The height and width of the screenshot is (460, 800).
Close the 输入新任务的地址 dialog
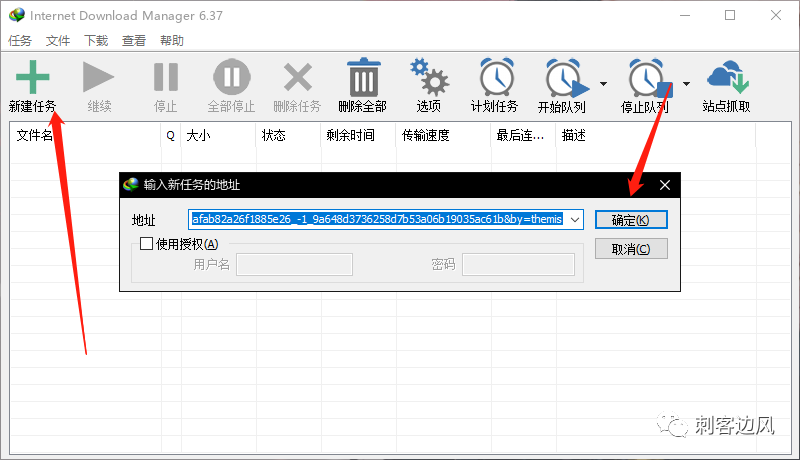tap(665, 185)
